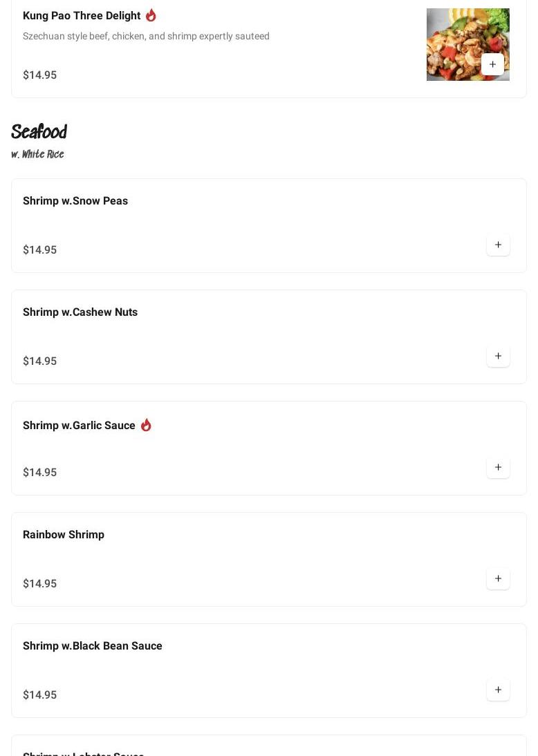The width and height of the screenshot is (538, 756).
Task: Select the Shrimp w.Snow Peas item name
Action: click(x=75, y=201)
